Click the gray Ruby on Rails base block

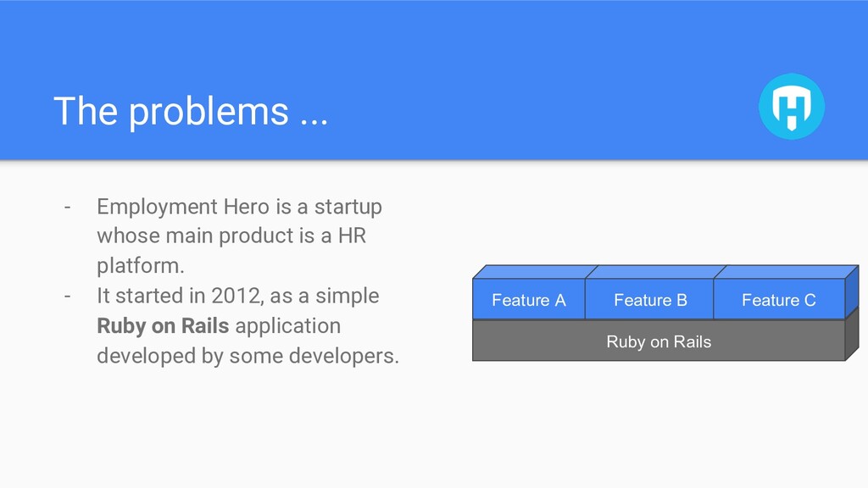(x=659, y=341)
